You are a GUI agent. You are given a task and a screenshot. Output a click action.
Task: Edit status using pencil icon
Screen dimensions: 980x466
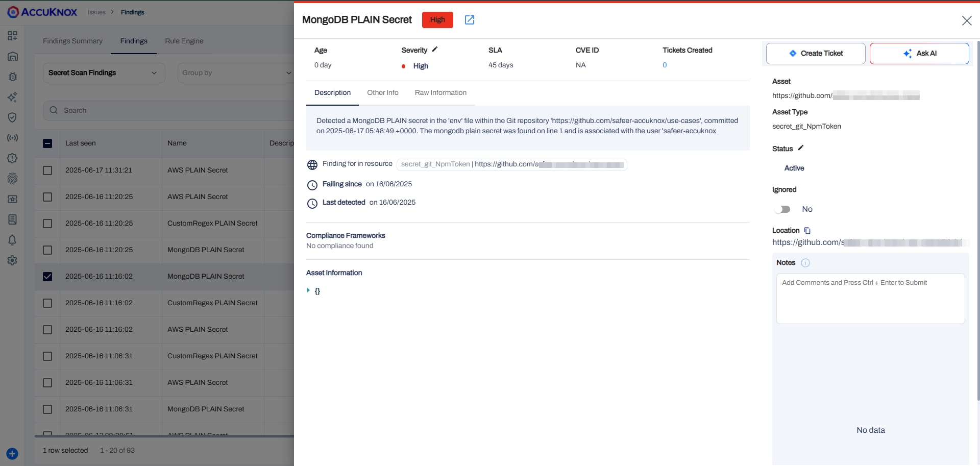click(801, 148)
